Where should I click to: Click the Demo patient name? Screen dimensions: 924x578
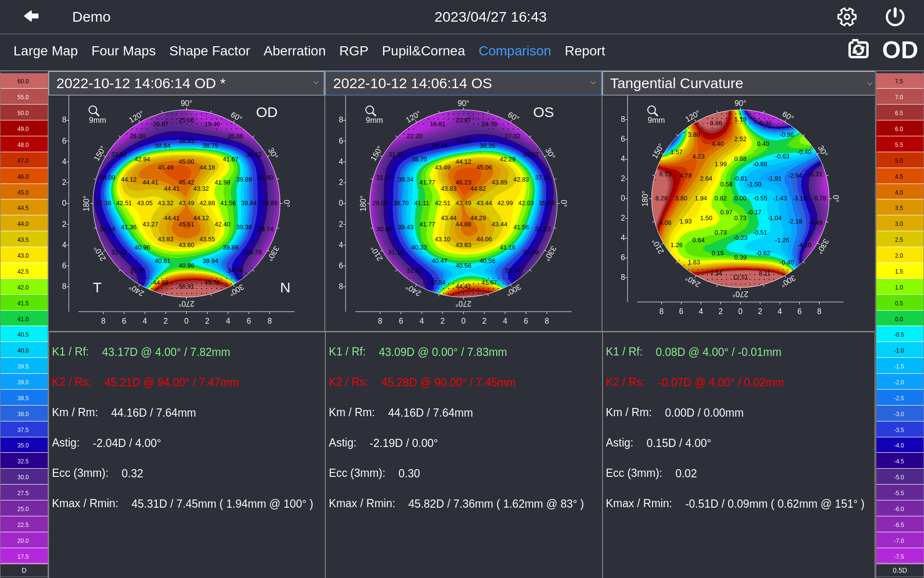click(91, 17)
